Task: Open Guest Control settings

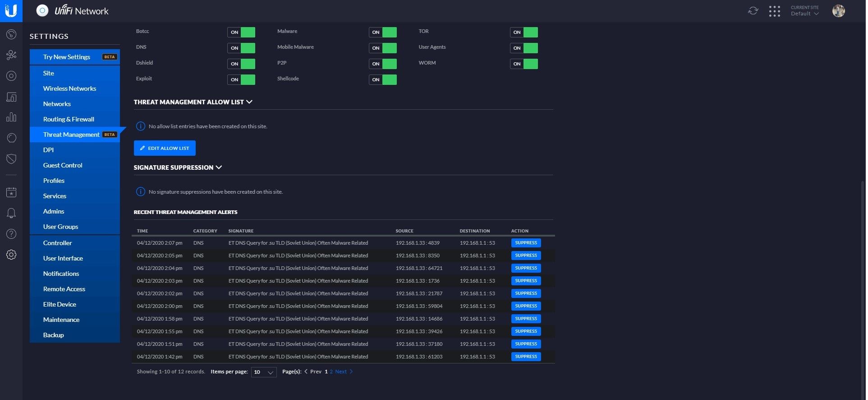Action: pyautogui.click(x=75, y=165)
